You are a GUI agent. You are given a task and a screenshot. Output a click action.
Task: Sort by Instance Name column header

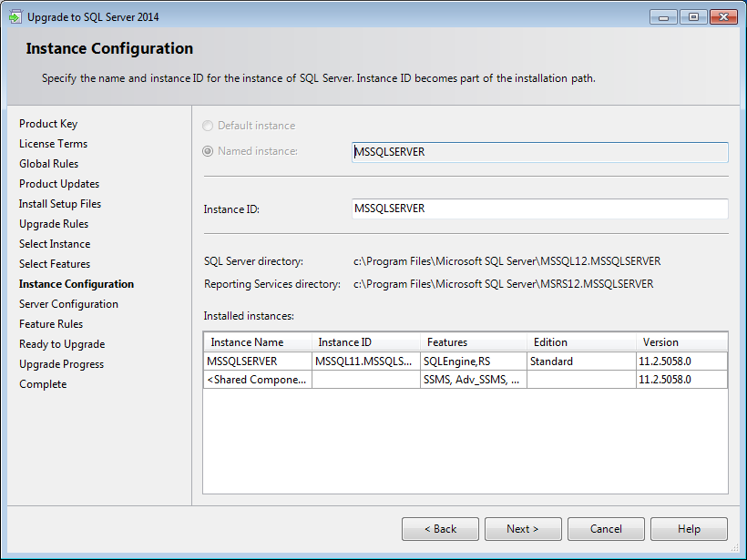coord(258,341)
